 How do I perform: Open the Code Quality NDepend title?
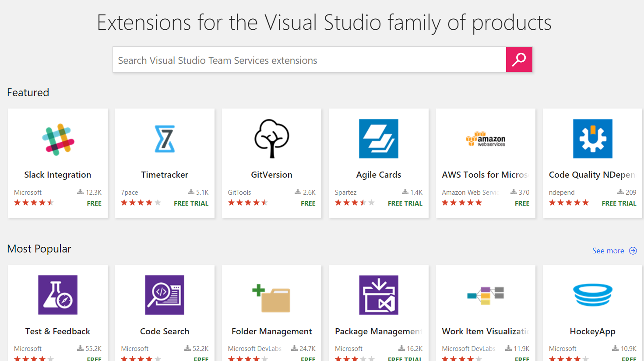[x=592, y=175]
